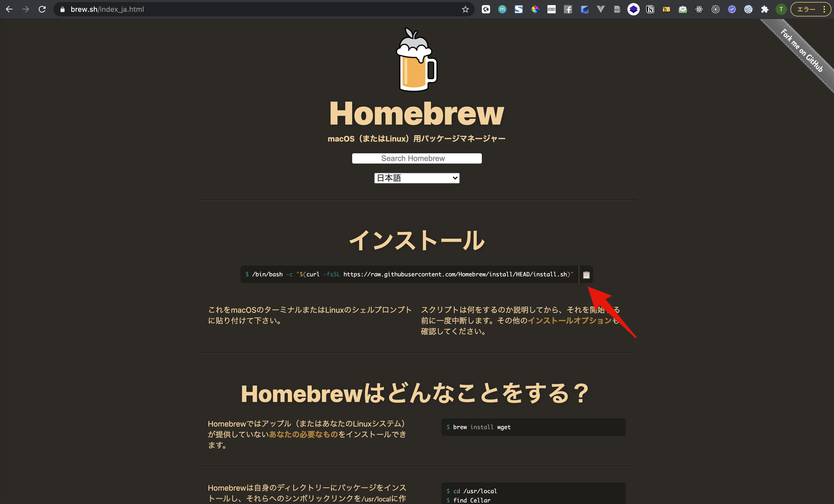This screenshot has height=504, width=834.
Task: Click the T profile avatar
Action: tap(780, 9)
